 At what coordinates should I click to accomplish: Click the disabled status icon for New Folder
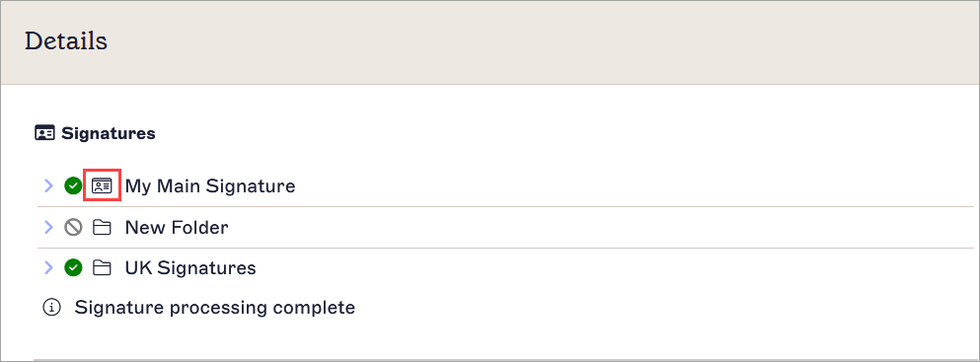73,227
